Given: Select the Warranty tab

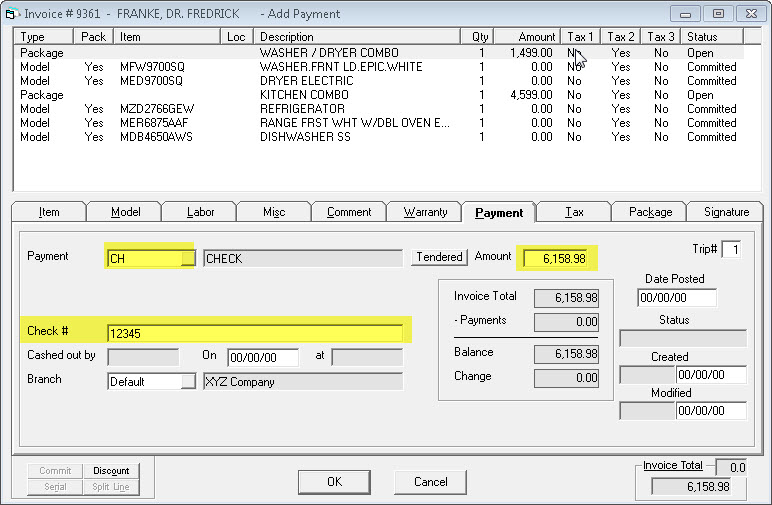Looking at the screenshot, I should 425,212.
